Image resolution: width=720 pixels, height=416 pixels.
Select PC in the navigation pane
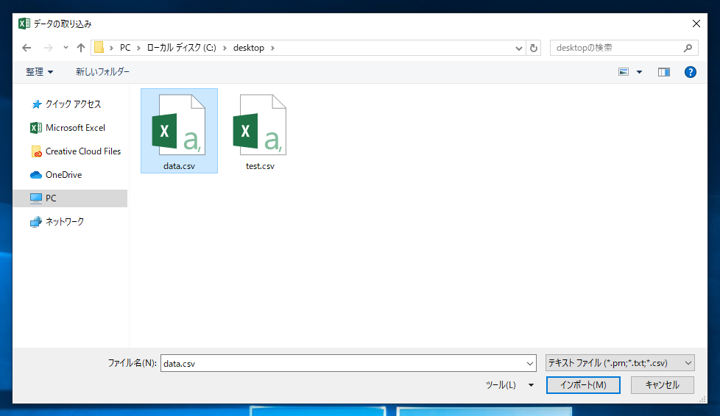[x=70, y=198]
